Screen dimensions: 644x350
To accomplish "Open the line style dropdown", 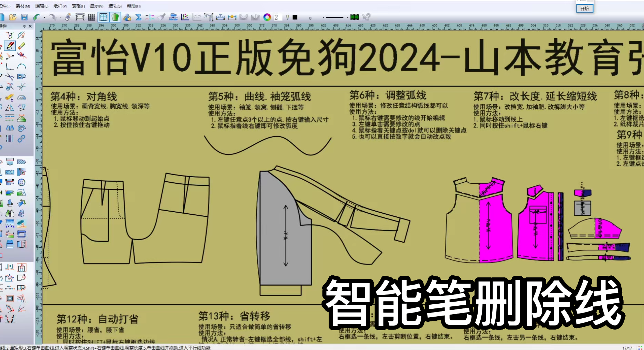I will click(x=347, y=17).
